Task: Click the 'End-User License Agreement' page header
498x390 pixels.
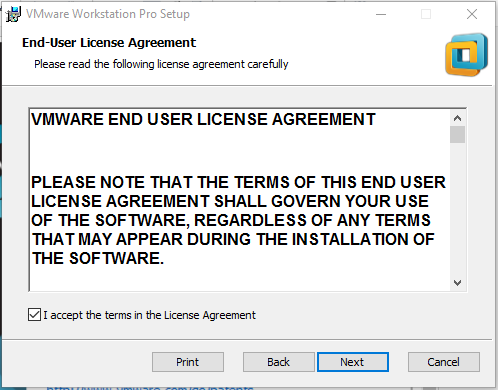Action: click(109, 43)
